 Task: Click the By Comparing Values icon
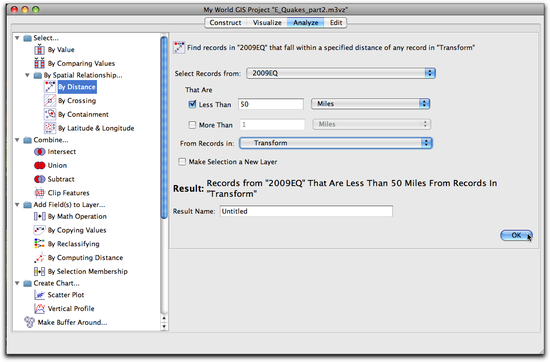(39, 63)
